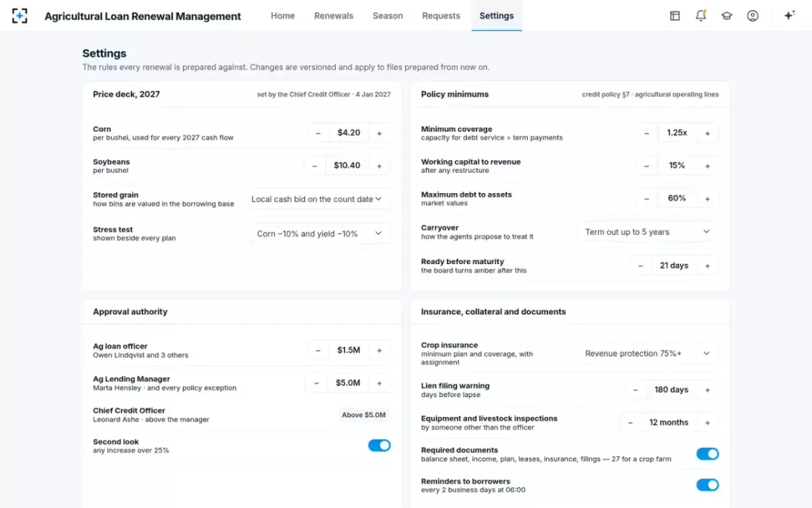
Task: Decrease the Corn price
Action: coord(319,133)
